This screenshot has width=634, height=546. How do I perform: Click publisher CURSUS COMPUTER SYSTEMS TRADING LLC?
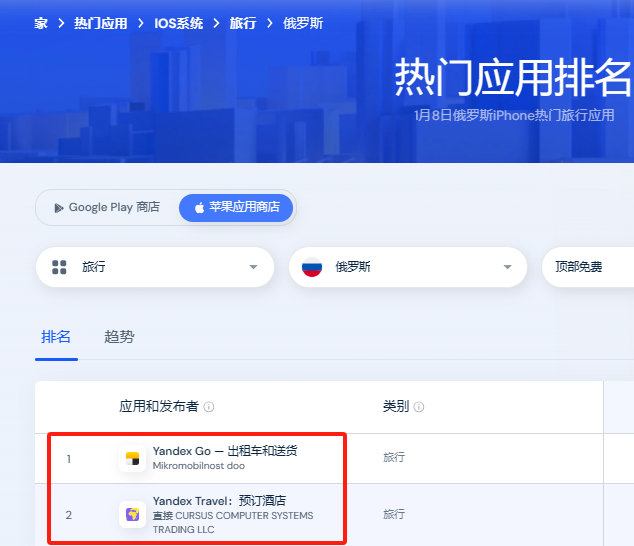[x=233, y=523]
